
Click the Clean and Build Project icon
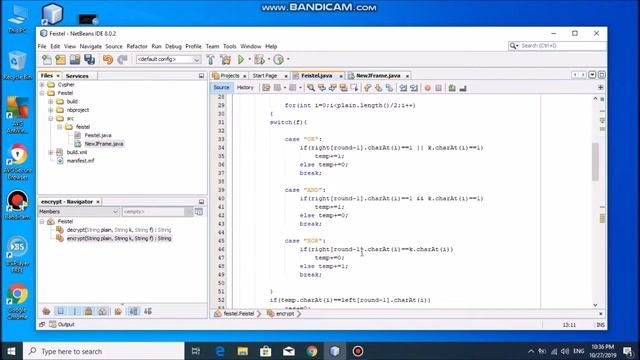(x=225, y=60)
